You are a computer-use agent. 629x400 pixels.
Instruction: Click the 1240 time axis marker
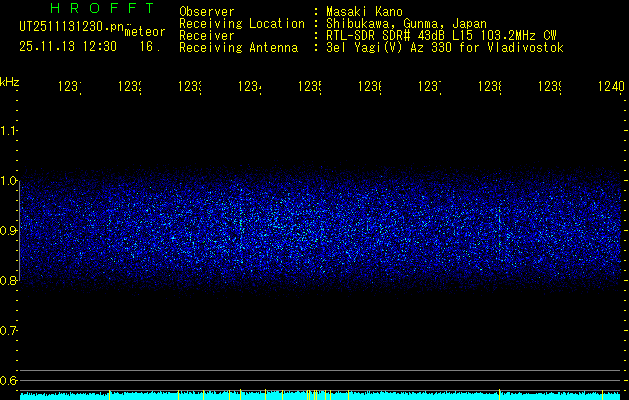coord(609,87)
